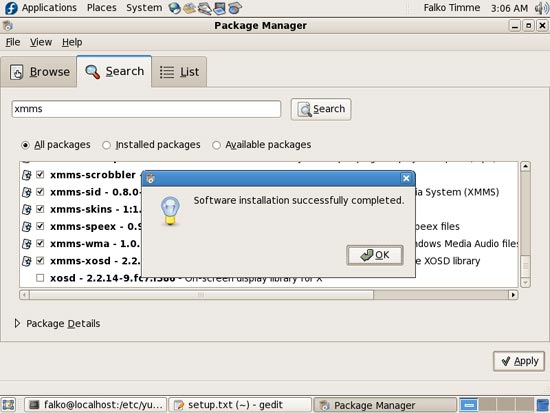The width and height of the screenshot is (550, 413).
Task: Click the Apply button
Action: click(x=519, y=361)
